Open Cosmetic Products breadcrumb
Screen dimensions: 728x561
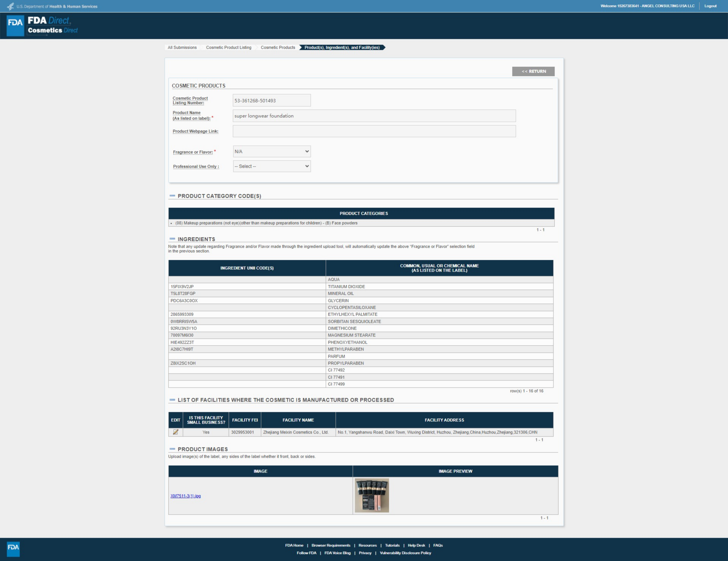pos(278,48)
